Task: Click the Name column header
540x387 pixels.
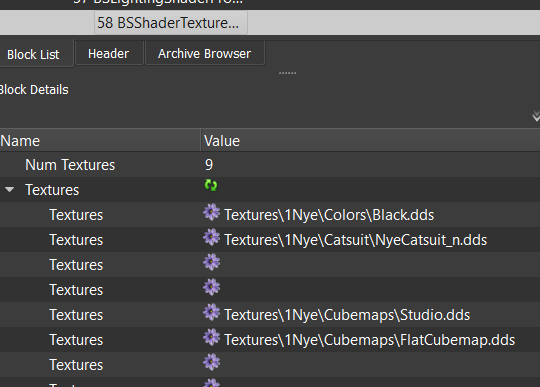Action: point(100,141)
